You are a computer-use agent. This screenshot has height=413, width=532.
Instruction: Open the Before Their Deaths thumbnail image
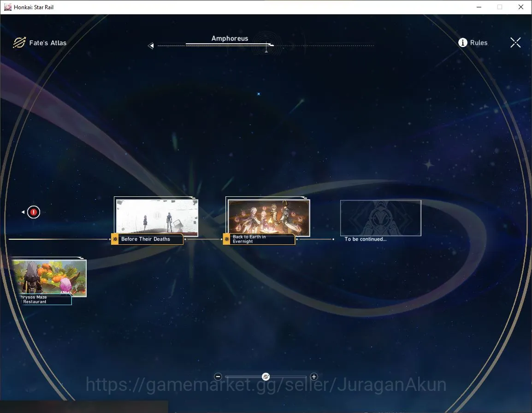[x=157, y=217]
